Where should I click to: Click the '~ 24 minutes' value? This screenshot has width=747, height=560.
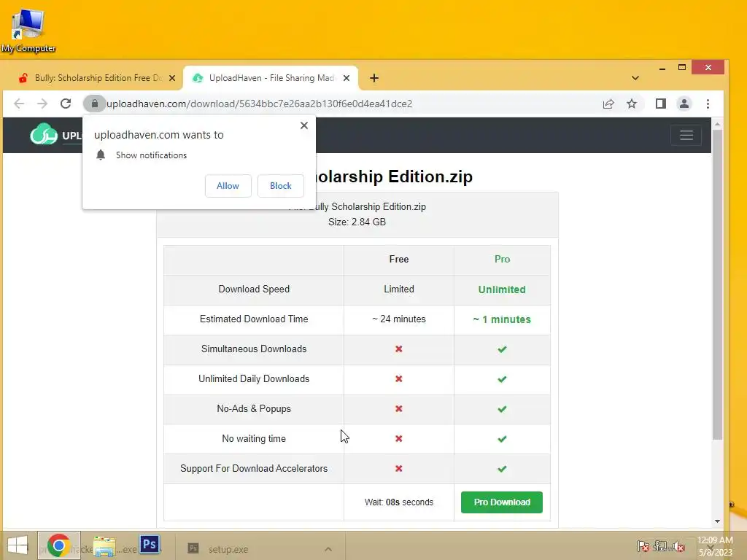[399, 319]
